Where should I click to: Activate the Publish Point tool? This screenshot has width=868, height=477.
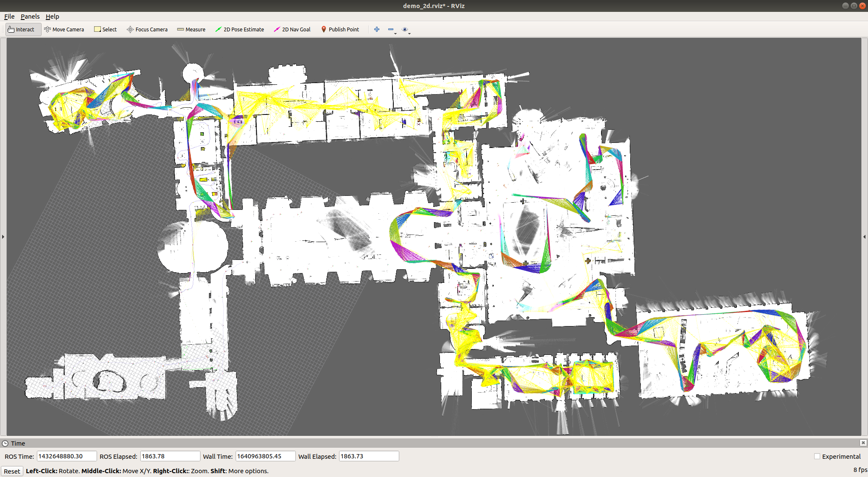pos(340,29)
